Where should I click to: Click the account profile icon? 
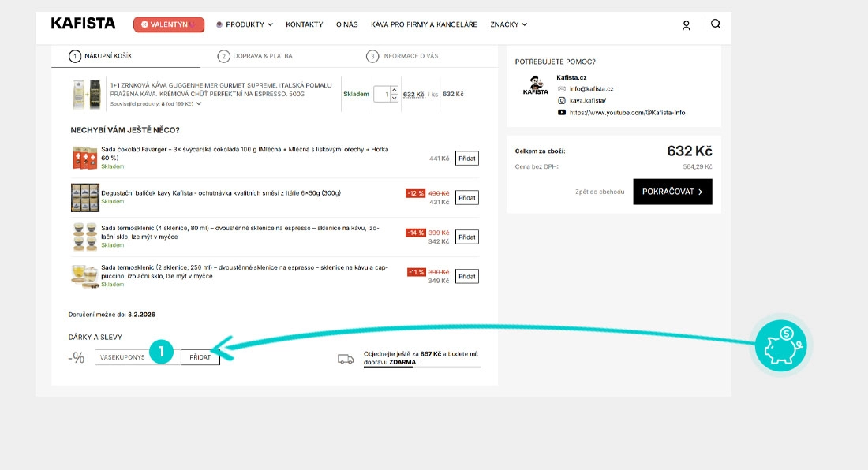click(686, 24)
